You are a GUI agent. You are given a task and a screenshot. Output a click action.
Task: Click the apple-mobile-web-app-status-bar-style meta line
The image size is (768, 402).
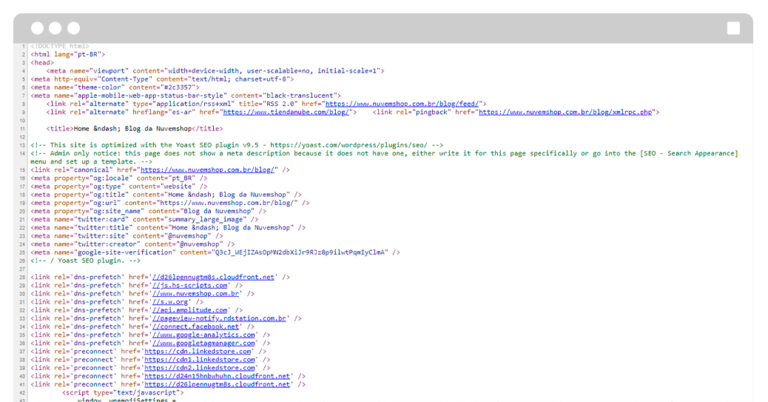186,95
